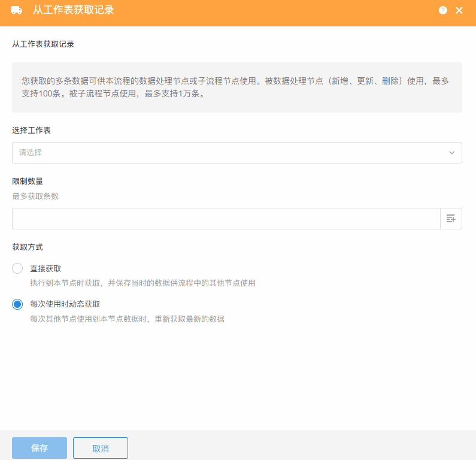Click the gray info box description text
476x460 pixels.
237,87
